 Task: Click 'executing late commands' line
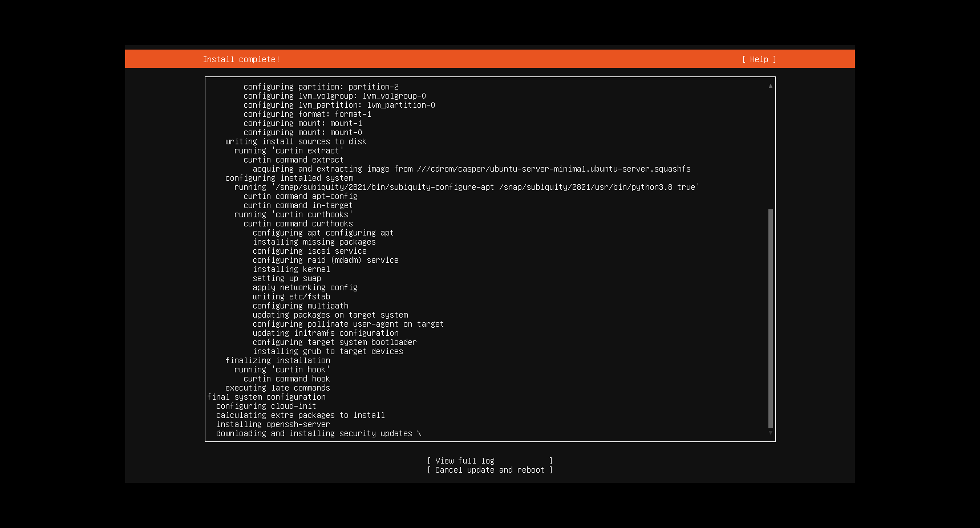(x=278, y=388)
